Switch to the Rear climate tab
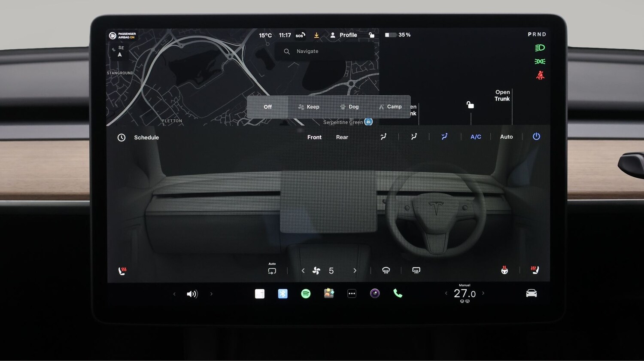Image resolution: width=644 pixels, height=361 pixels. point(342,137)
